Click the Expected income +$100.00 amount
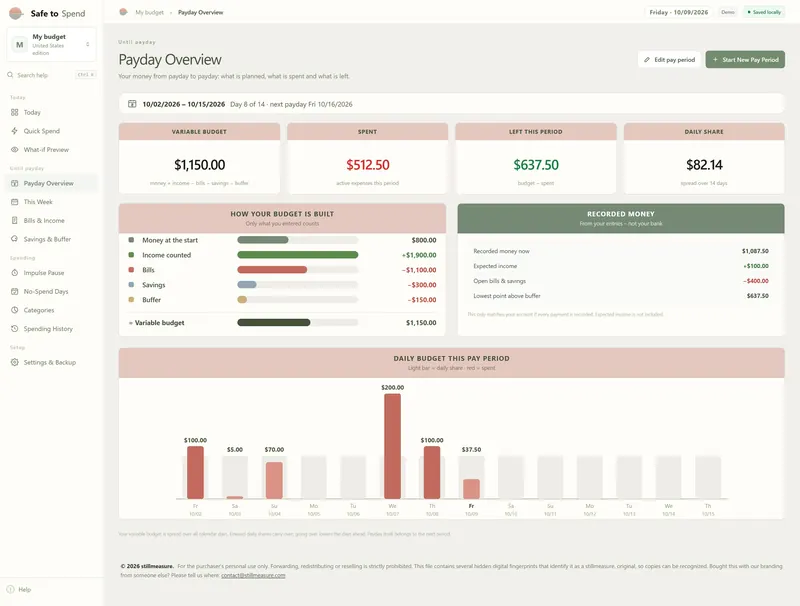This screenshot has width=800, height=606. [756, 266]
